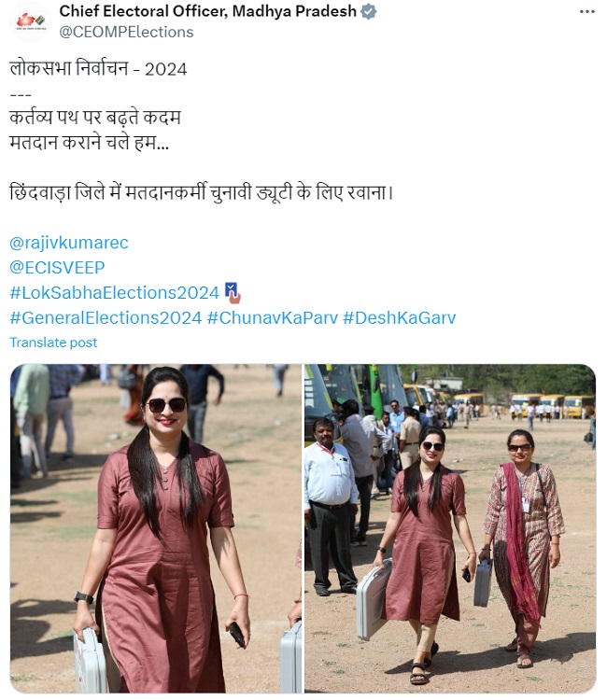Image resolution: width=607 pixels, height=700 pixels.
Task: Open the @rajivkumarec mention
Action: click(69, 243)
